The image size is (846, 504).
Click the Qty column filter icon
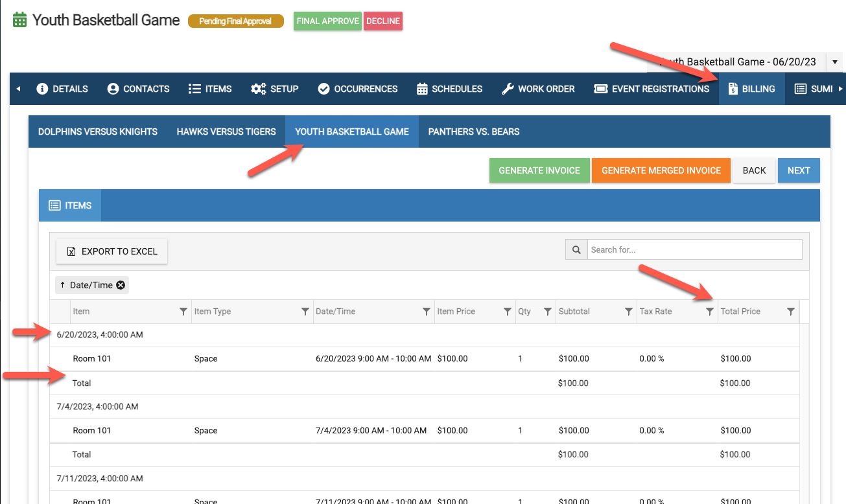547,312
